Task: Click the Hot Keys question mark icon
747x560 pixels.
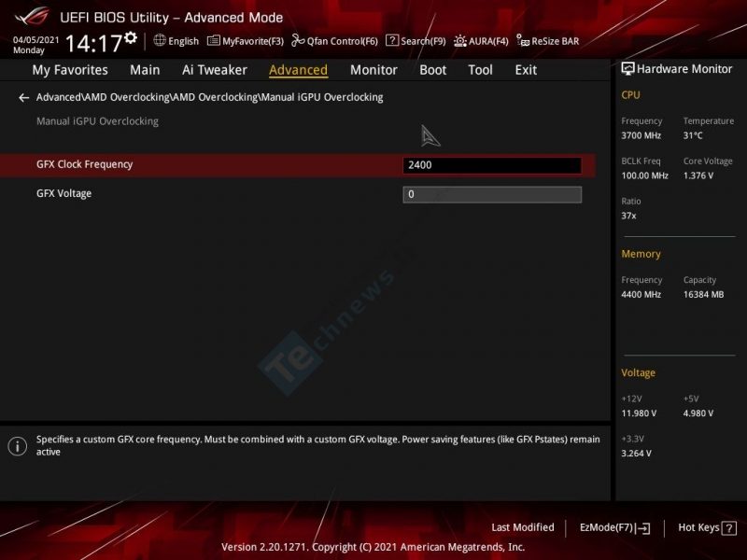Action: pos(730,527)
